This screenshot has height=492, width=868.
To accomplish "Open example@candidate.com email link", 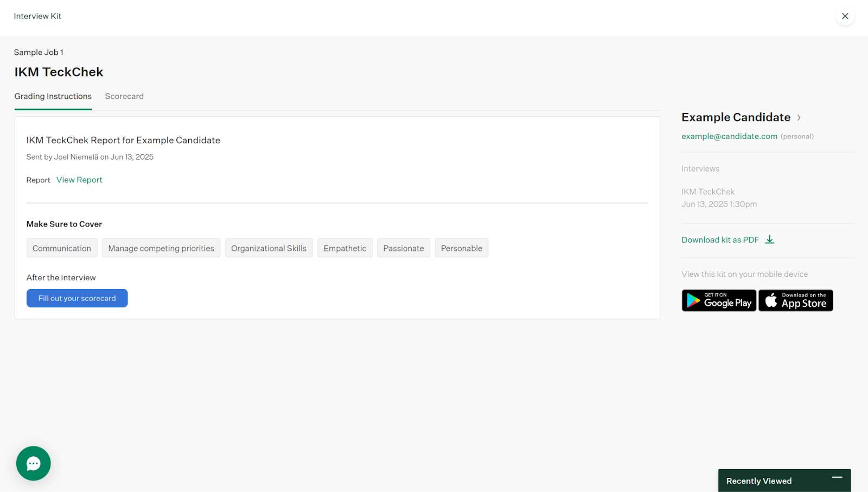I will tap(729, 136).
